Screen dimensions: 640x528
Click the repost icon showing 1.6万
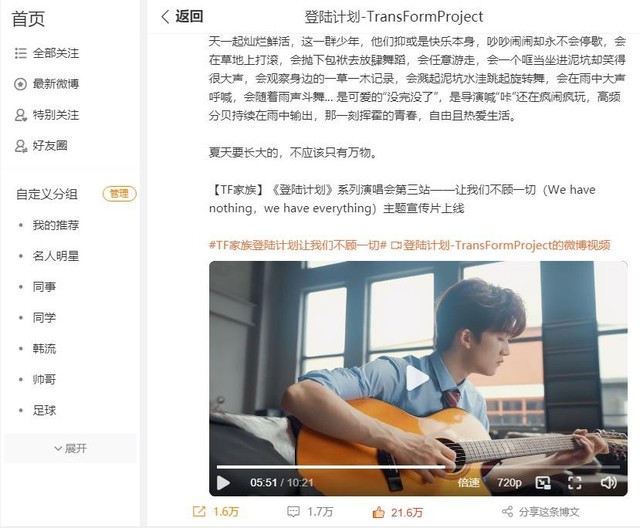coord(199,512)
